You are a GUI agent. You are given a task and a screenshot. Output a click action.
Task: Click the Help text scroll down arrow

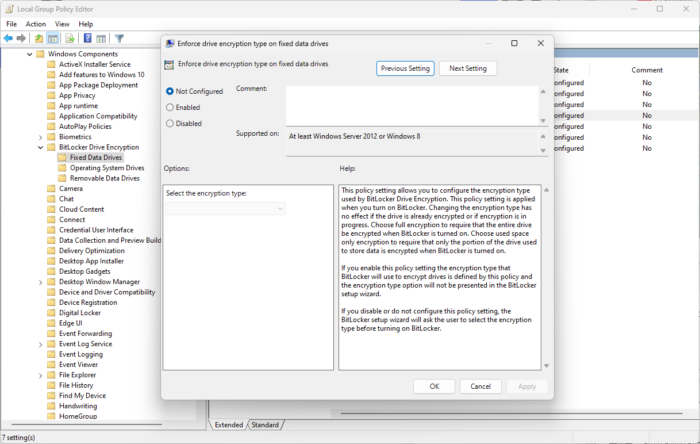point(546,365)
